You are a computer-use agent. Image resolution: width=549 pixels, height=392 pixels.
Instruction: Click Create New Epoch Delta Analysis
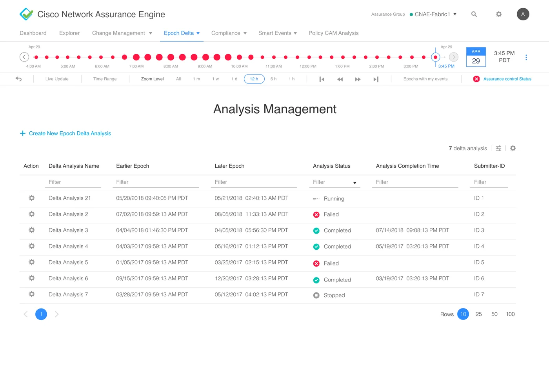(70, 133)
